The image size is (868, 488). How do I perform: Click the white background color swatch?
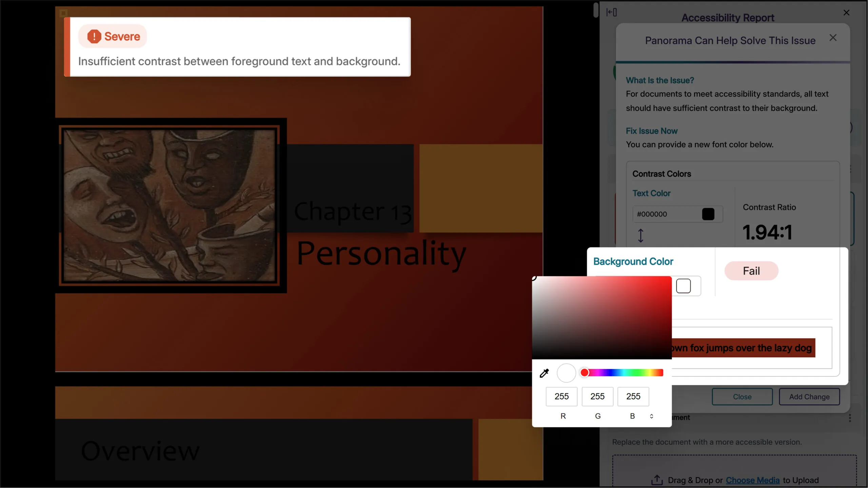click(x=683, y=286)
